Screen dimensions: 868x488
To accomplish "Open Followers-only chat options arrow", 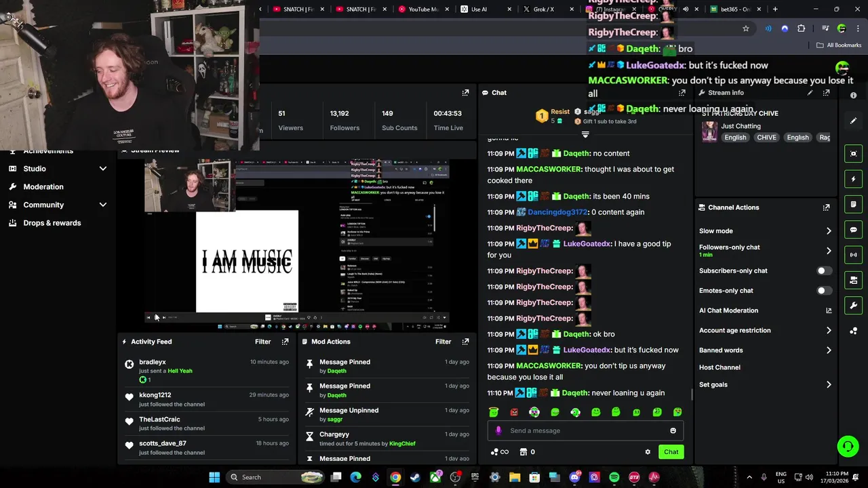I will (x=829, y=251).
